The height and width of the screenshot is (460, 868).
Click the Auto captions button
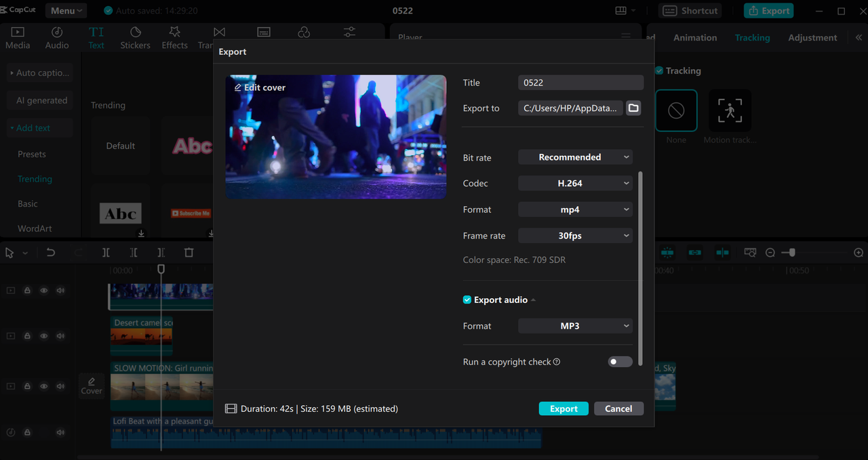tap(39, 72)
